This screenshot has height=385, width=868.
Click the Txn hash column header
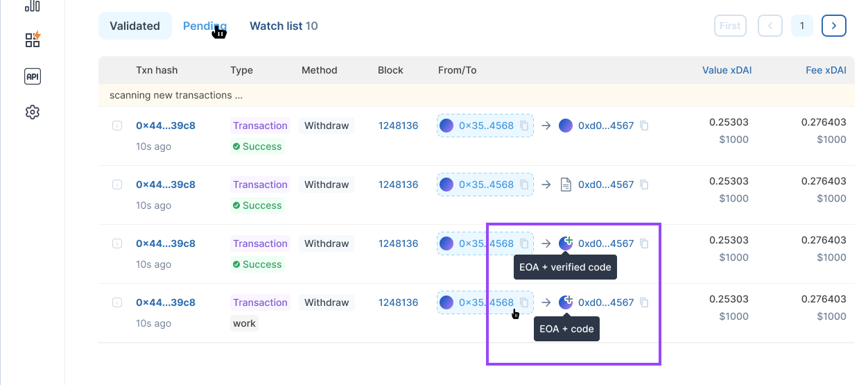click(x=157, y=70)
